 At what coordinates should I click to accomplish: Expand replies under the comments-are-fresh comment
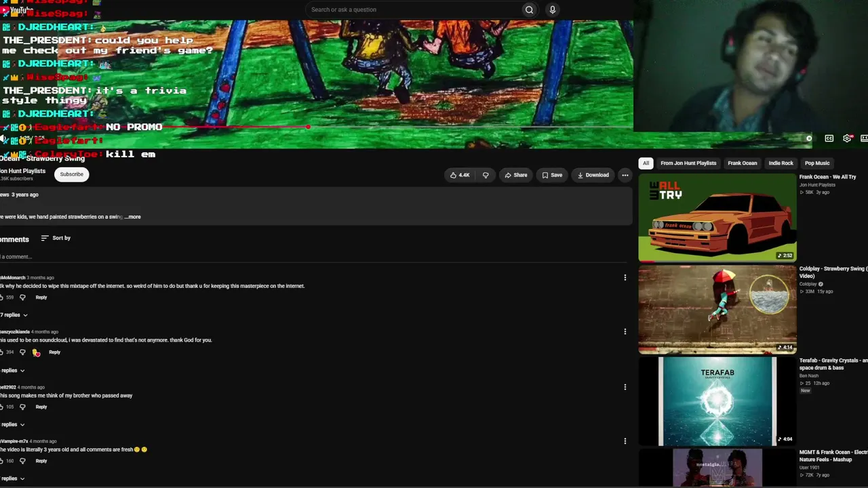tap(12, 479)
